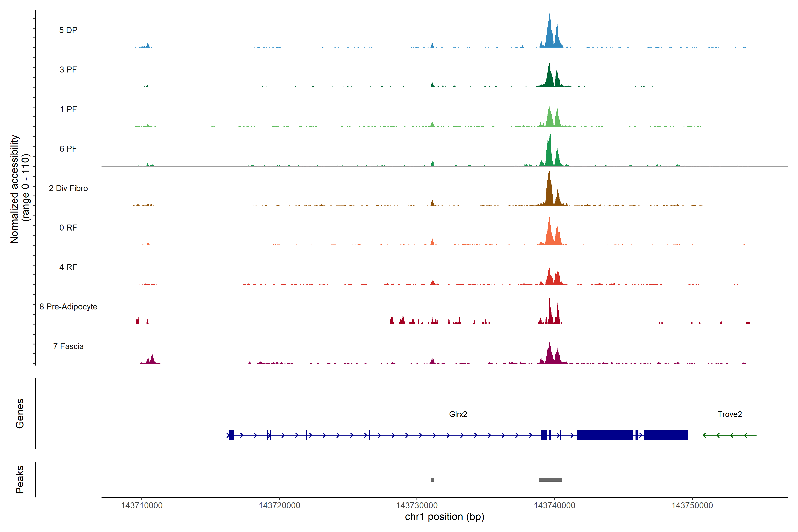Click the 0 RF track label
This screenshot has height=532, width=798.
point(68,228)
